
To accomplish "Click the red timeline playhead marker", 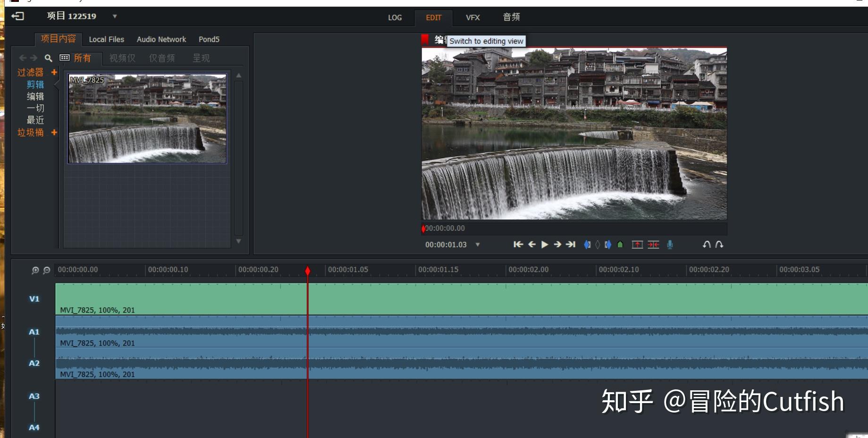I will point(308,270).
